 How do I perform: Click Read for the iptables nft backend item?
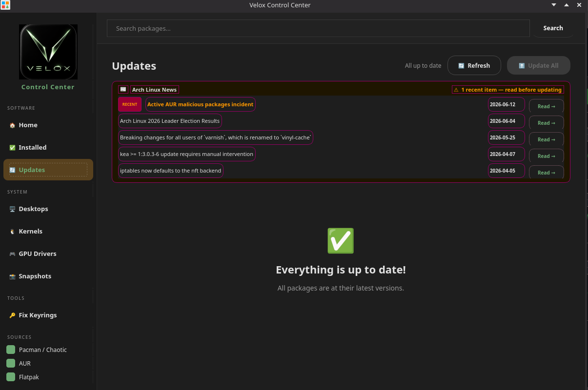point(547,173)
